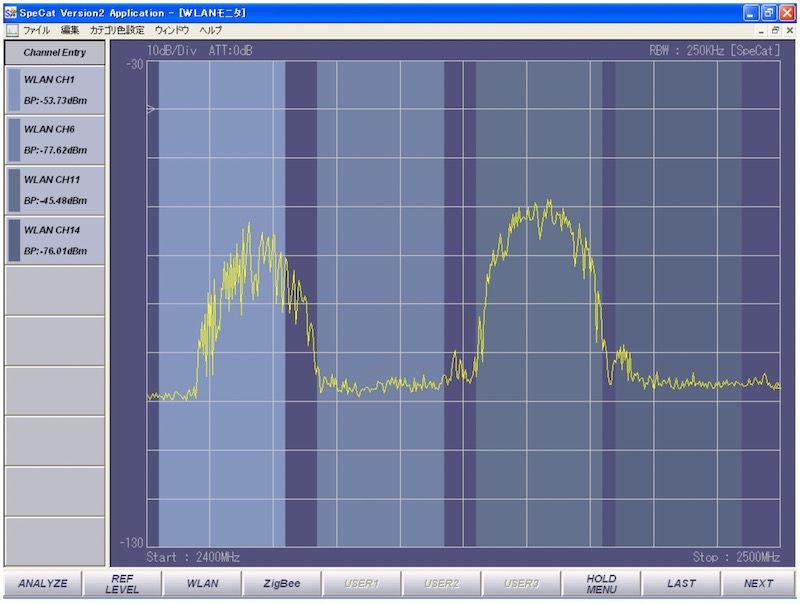This screenshot has height=604, width=800.
Task: Restore down the SpeCat application window
Action: (768, 13)
